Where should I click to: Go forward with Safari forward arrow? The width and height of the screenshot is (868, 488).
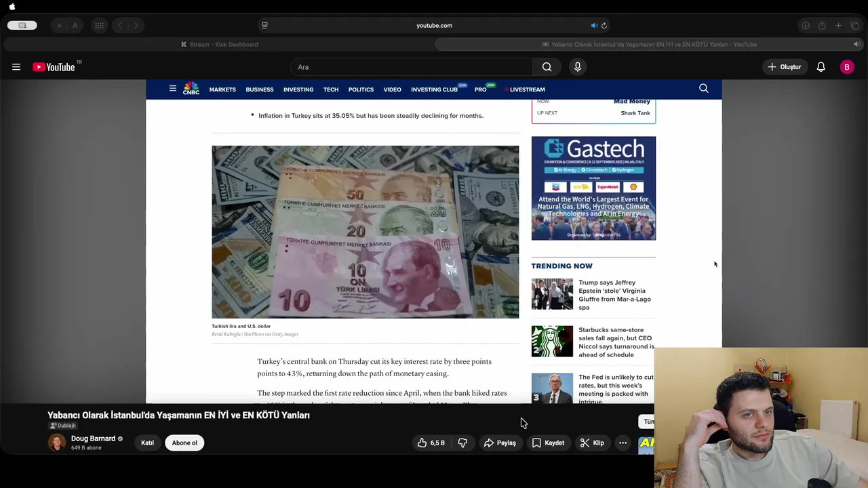(x=136, y=26)
